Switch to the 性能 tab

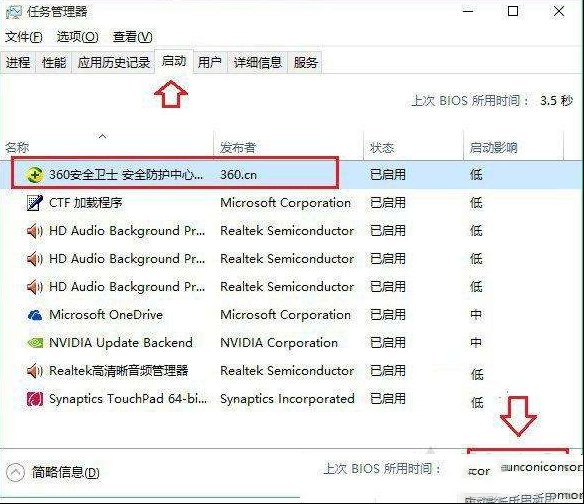point(54,62)
